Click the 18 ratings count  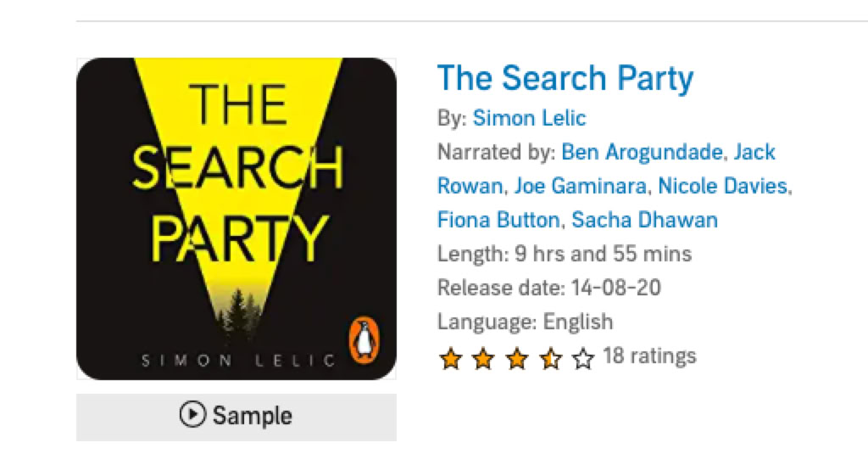649,356
